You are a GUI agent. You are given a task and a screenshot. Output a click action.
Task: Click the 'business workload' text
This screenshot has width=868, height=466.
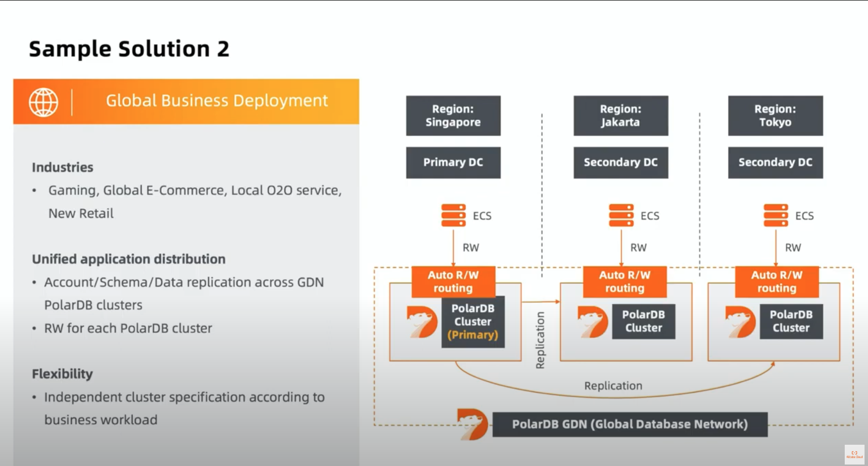click(101, 420)
